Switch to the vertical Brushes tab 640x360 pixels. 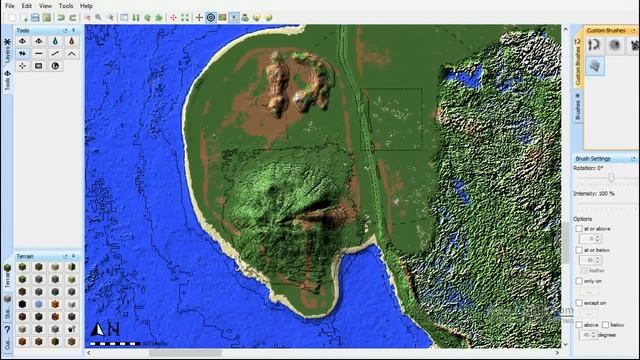[578, 106]
